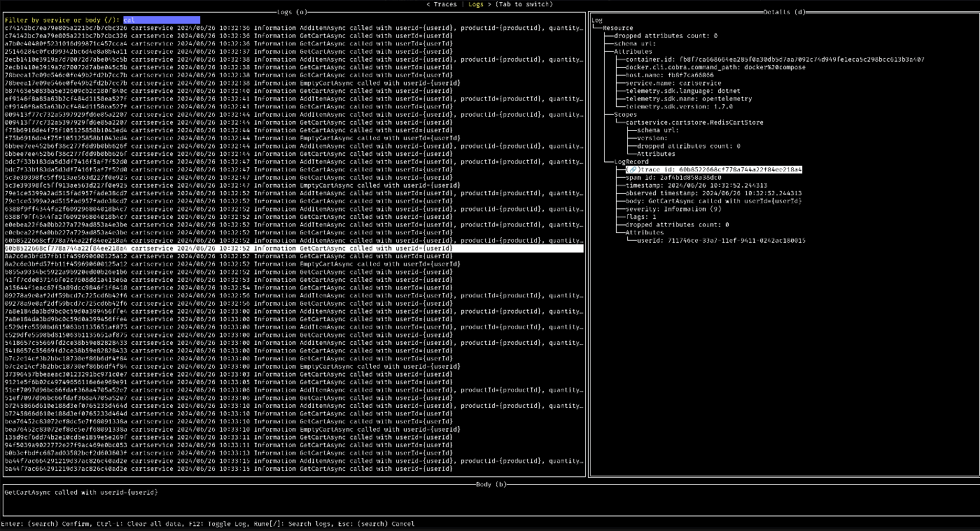This screenshot has height=531, width=980.
Task: Select the 9121e5f6b02 GetCartAsync log row
Action: 294,381
